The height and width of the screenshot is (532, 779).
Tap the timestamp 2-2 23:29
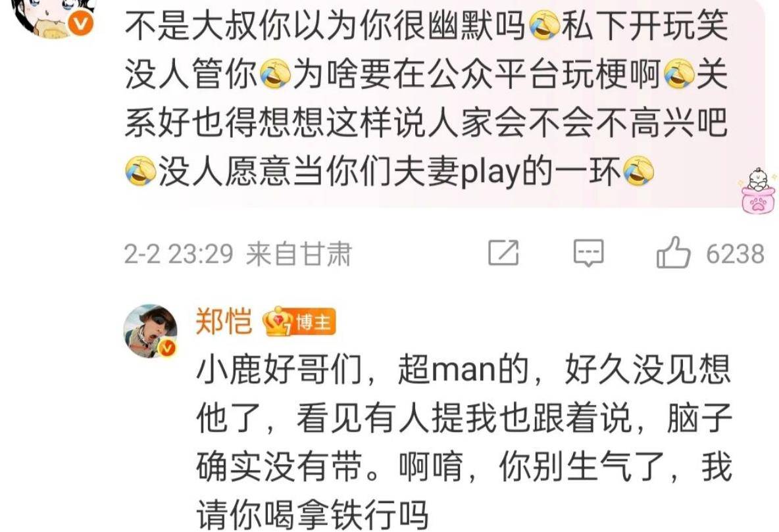coord(178,254)
